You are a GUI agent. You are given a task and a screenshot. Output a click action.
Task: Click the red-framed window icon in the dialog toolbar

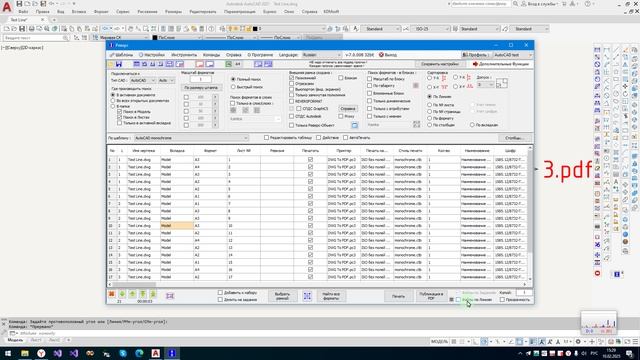(x=200, y=64)
